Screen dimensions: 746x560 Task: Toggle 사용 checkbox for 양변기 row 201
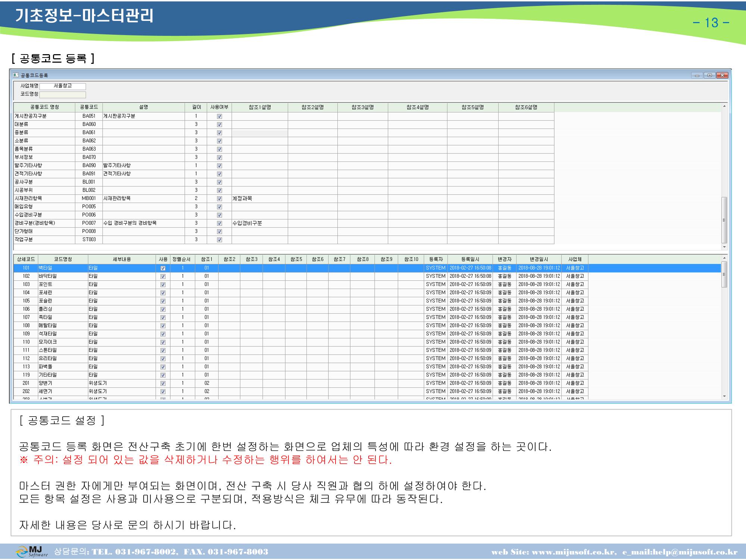pos(163,383)
